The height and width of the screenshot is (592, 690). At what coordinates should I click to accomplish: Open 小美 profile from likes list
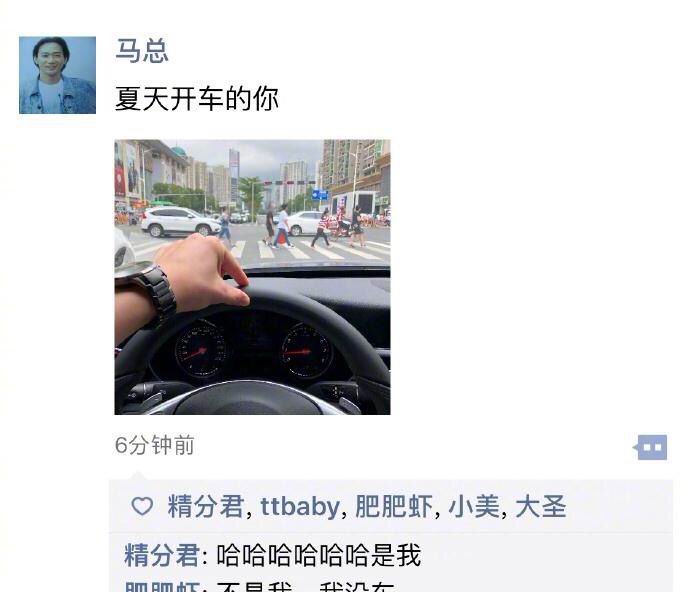(x=474, y=507)
